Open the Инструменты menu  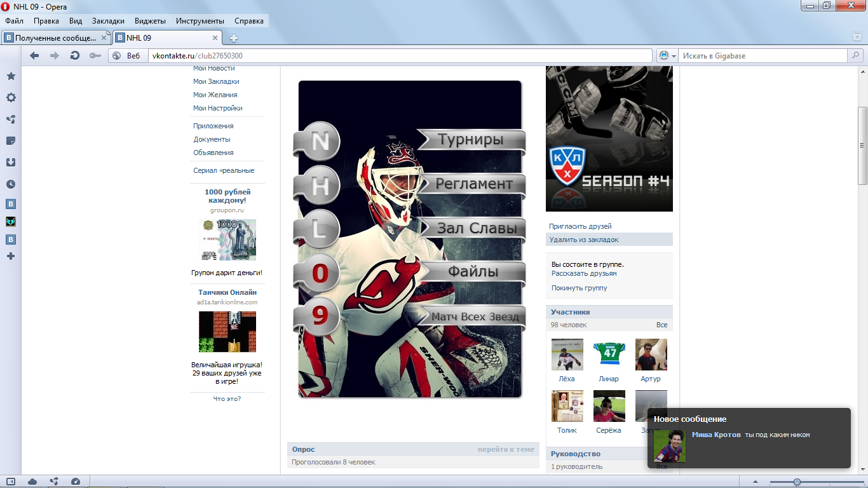point(200,21)
